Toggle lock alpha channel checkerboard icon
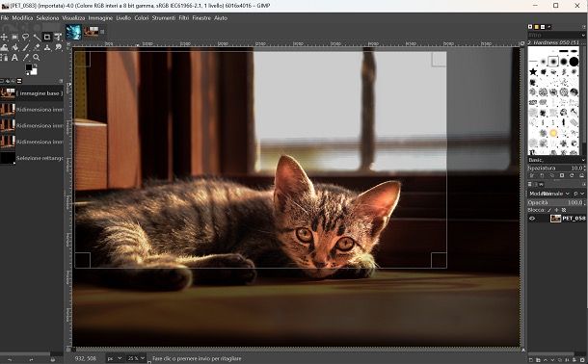588x364 pixels. [563, 210]
